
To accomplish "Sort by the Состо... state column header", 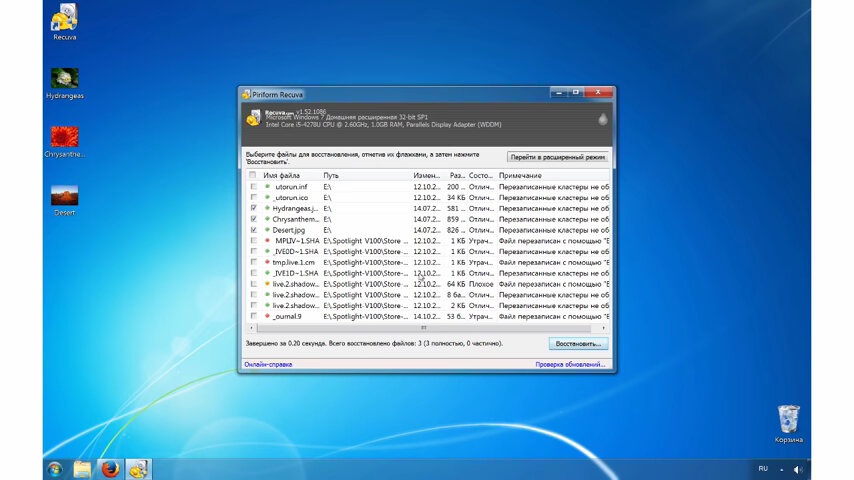I will pos(480,175).
